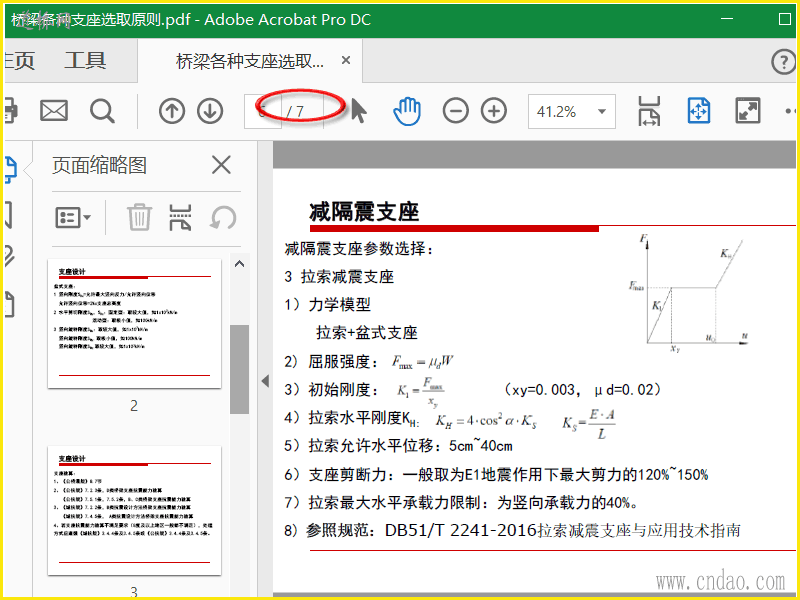The image size is (800, 600).
Task: Click the lowest sidebar page icon
Action: 10,304
